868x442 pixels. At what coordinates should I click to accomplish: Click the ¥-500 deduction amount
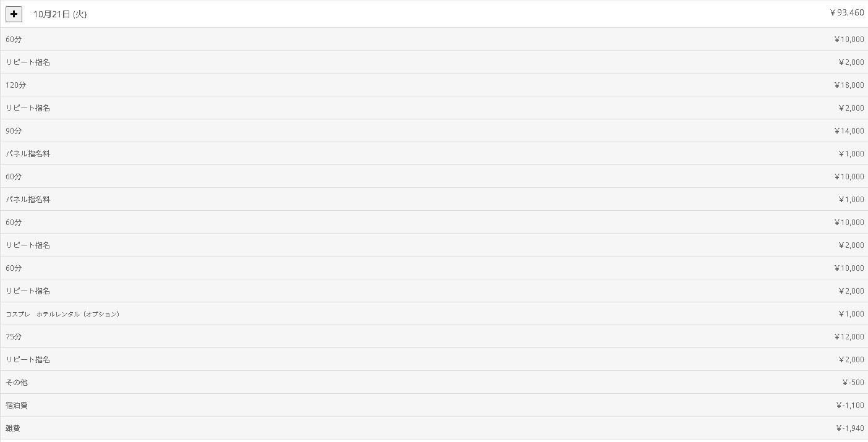coord(853,383)
